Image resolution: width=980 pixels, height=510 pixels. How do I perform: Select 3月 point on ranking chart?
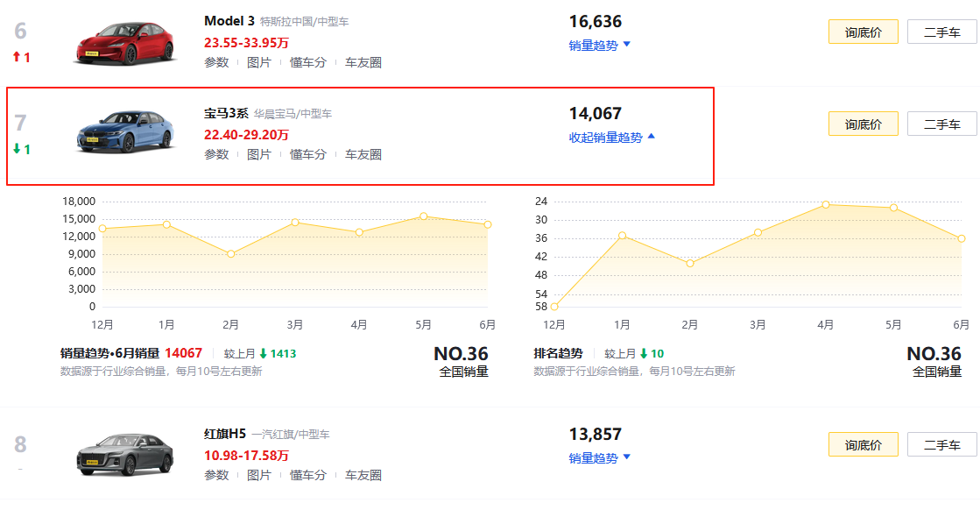[758, 232]
